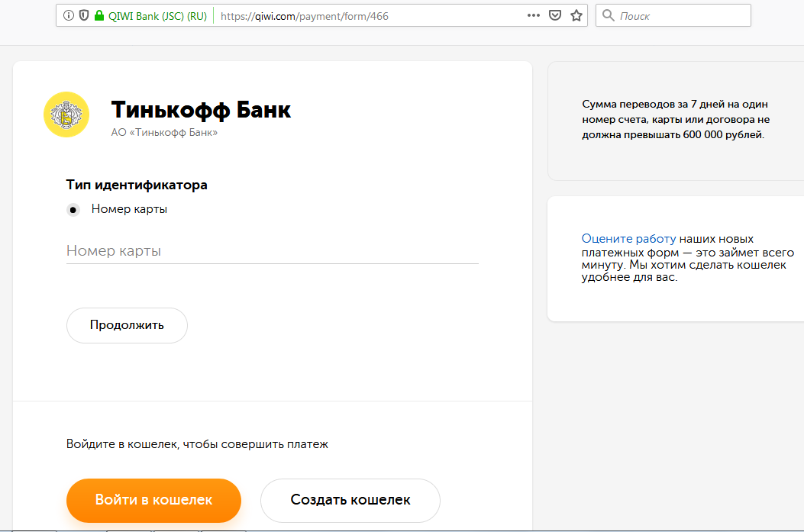
Task: Click the tracking protection shield icon
Action: pos(84,15)
